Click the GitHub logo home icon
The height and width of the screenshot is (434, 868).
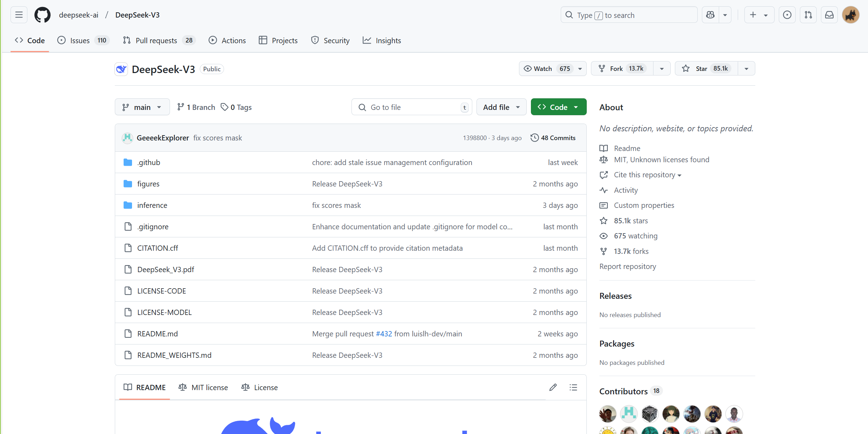pos(42,15)
